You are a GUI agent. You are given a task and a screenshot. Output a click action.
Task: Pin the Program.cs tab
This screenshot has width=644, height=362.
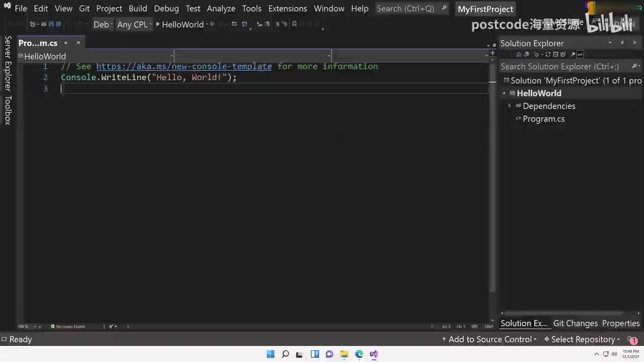point(65,43)
